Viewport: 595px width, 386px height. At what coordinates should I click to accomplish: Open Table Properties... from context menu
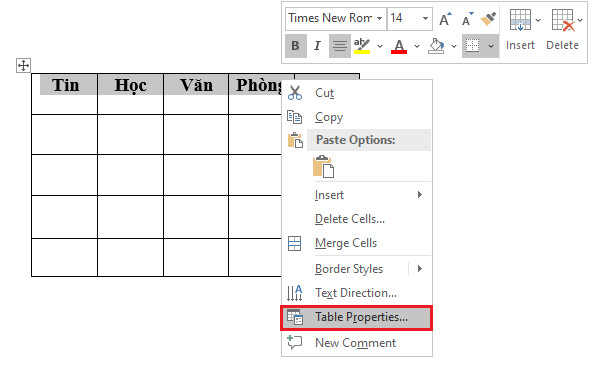pos(356,317)
